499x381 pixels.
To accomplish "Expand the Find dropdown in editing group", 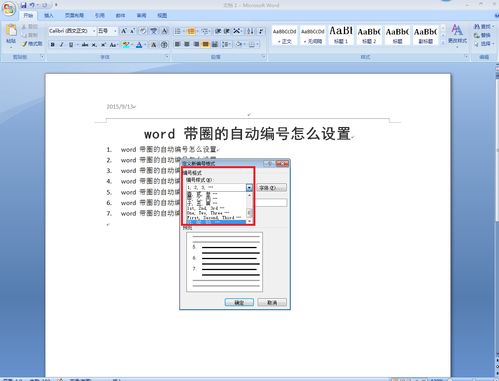I will click(x=494, y=26).
